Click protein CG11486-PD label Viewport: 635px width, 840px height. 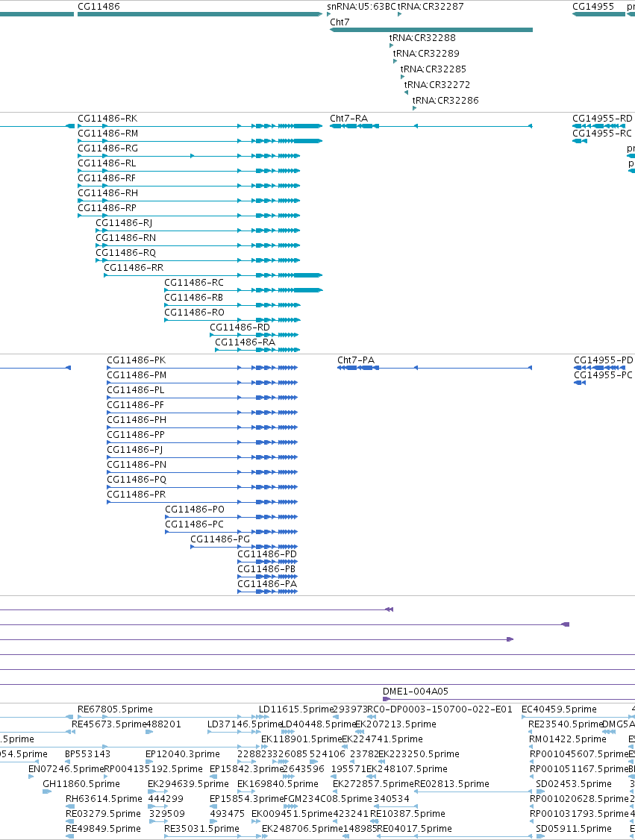(267, 554)
